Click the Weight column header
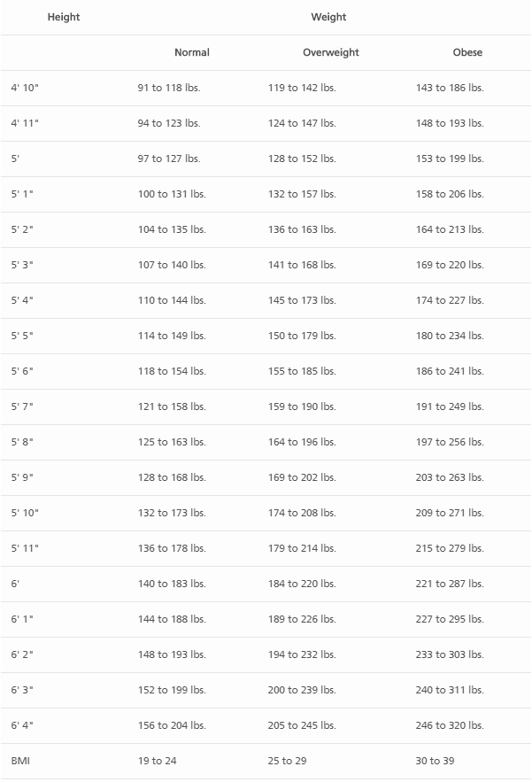The image size is (532, 782). 328,17
